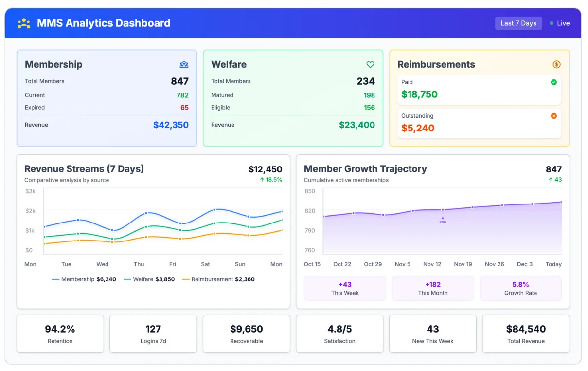Click the Live label in header
Image resolution: width=588 pixels, height=371 pixels.
tap(563, 23)
